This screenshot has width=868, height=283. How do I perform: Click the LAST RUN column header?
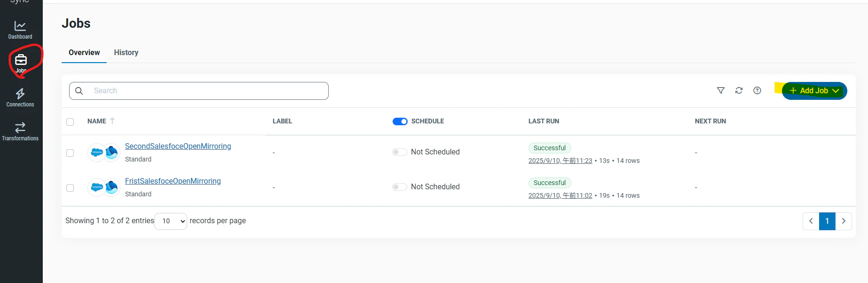point(544,121)
